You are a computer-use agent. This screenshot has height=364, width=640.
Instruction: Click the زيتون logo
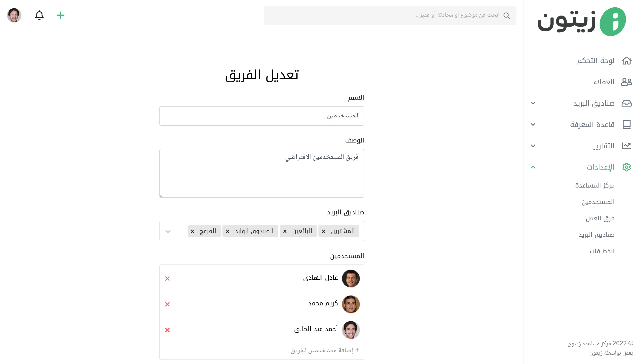pos(582,22)
